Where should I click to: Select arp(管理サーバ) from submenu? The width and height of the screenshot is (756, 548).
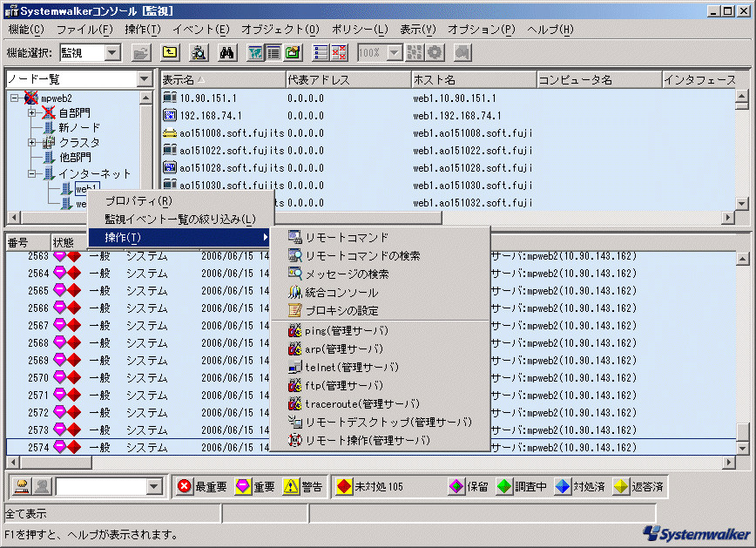pyautogui.click(x=381, y=349)
